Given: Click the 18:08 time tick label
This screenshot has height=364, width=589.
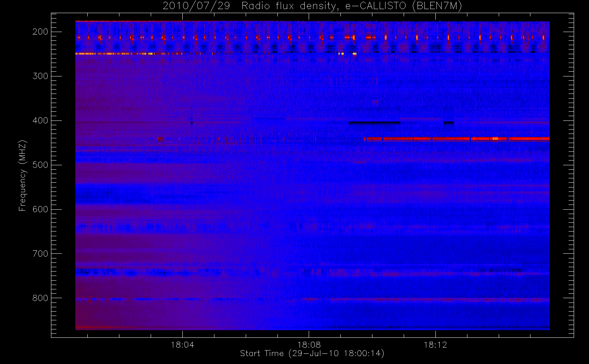Looking at the screenshot, I should click(x=309, y=345).
